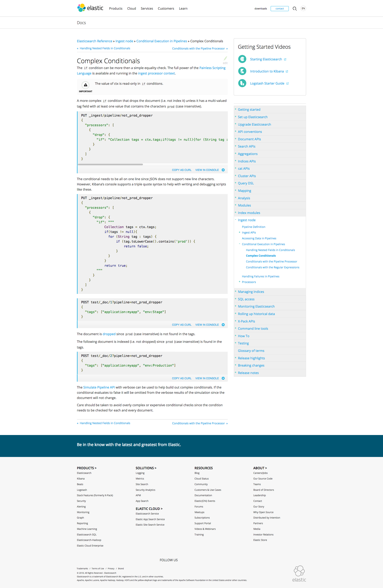Image resolution: width=383 pixels, height=588 pixels.
Task: Click the Kibana video icon
Action: 242,71
